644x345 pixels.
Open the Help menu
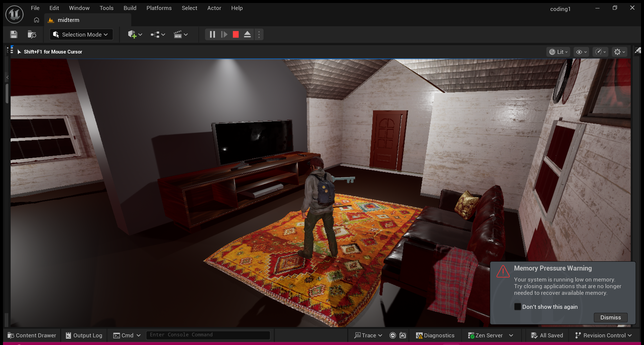237,8
